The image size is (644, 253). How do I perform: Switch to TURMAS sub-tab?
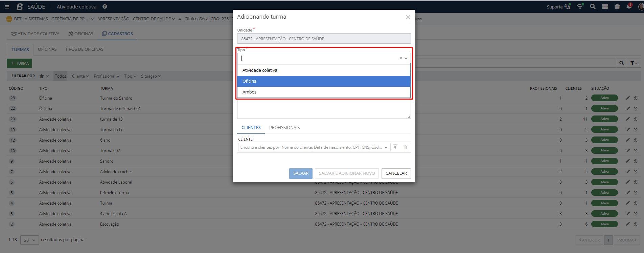tap(20, 50)
